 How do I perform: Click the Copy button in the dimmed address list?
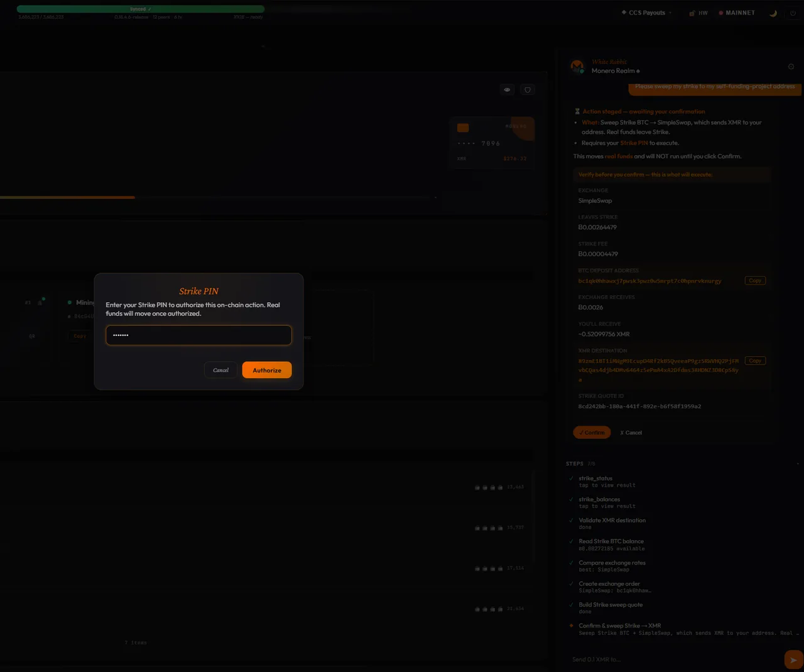click(80, 336)
